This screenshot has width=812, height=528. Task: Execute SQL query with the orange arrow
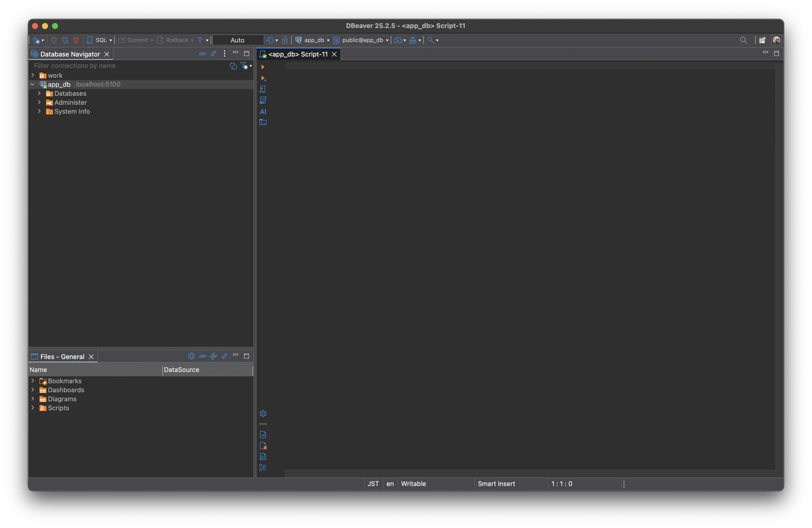pyautogui.click(x=263, y=67)
